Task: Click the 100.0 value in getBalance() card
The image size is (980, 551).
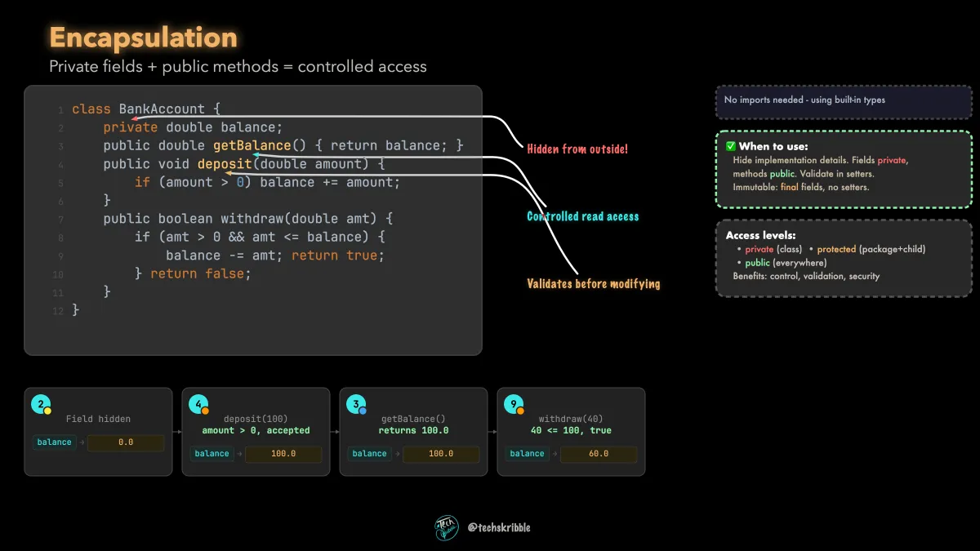Action: tap(441, 454)
